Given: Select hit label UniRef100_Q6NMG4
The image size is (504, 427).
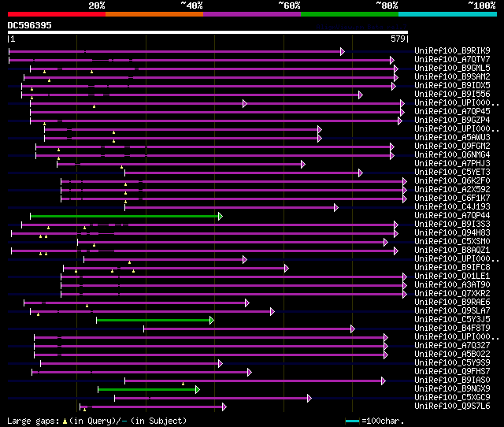Looking at the screenshot, I should coord(452,155).
